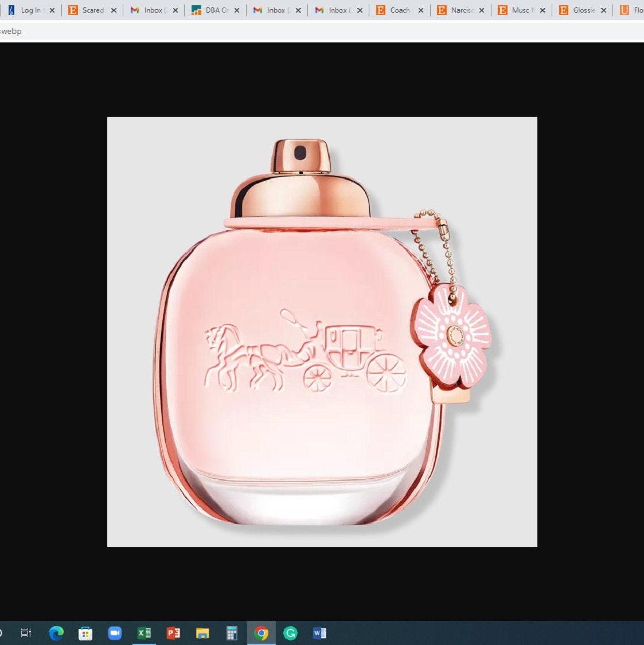Image resolution: width=644 pixels, height=645 pixels.
Task: Switch to the Log In tab
Action: coord(31,10)
